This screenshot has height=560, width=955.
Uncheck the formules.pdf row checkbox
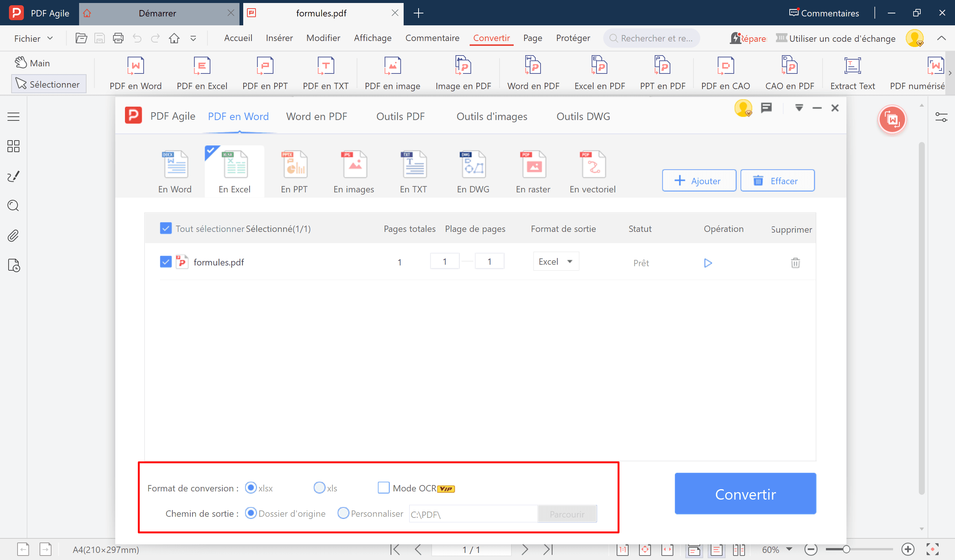pos(166,262)
